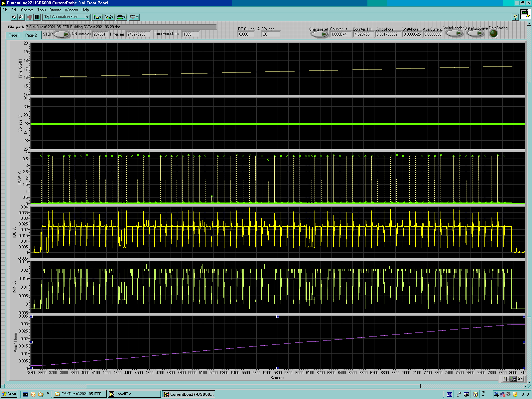This screenshot has width=532, height=399.
Task: Open the 13pt Application Font dropdown
Action: 66,17
